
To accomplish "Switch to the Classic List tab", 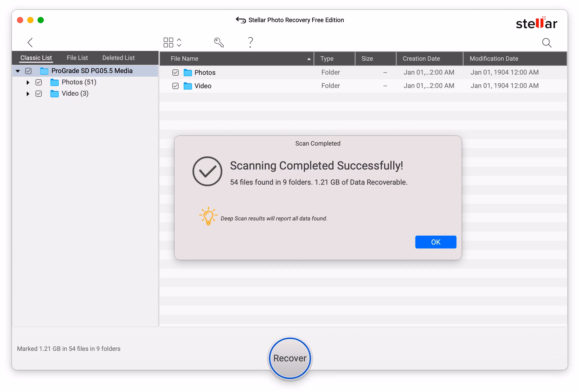I will (x=36, y=58).
